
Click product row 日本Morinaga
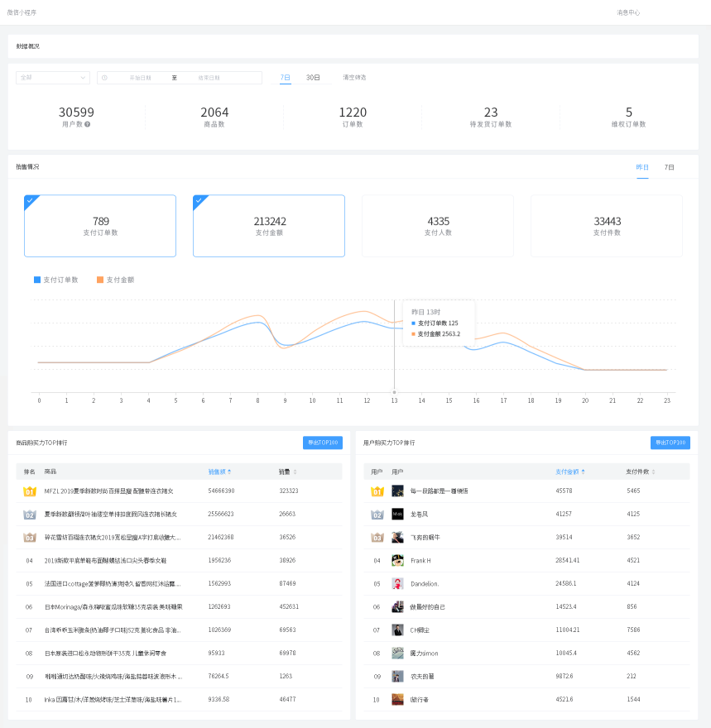(x=179, y=607)
